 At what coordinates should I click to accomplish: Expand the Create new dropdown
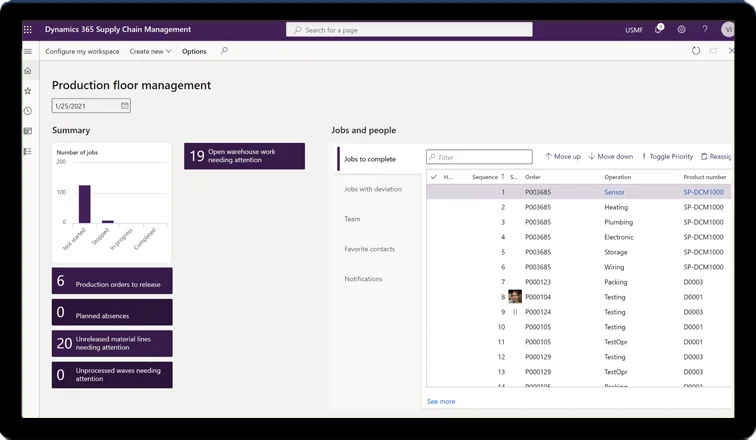click(151, 51)
